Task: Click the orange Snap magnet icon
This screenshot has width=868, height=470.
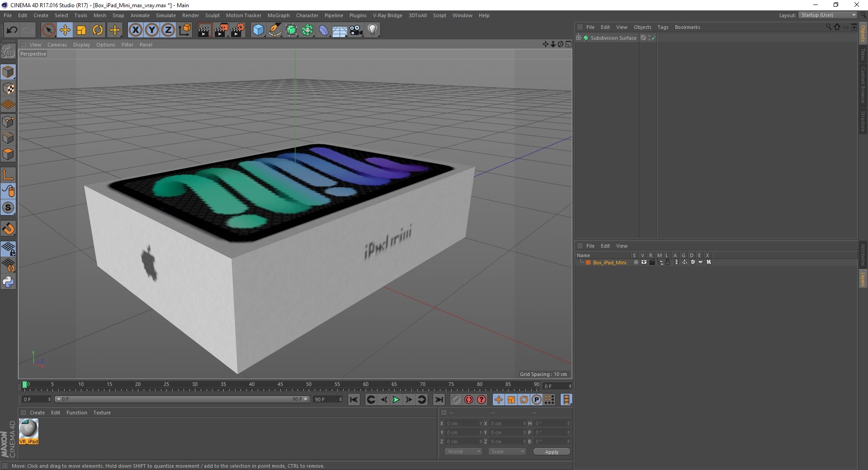Action: coord(8,229)
